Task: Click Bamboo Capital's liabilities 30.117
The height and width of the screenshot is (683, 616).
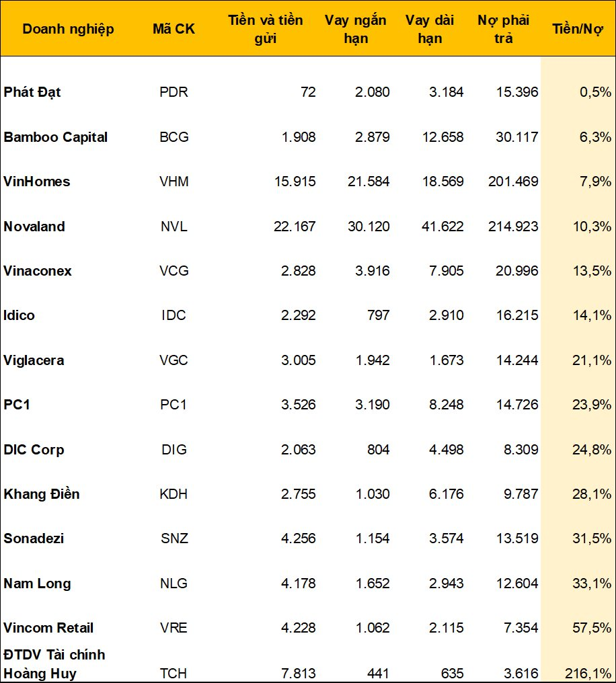Action: (516, 137)
